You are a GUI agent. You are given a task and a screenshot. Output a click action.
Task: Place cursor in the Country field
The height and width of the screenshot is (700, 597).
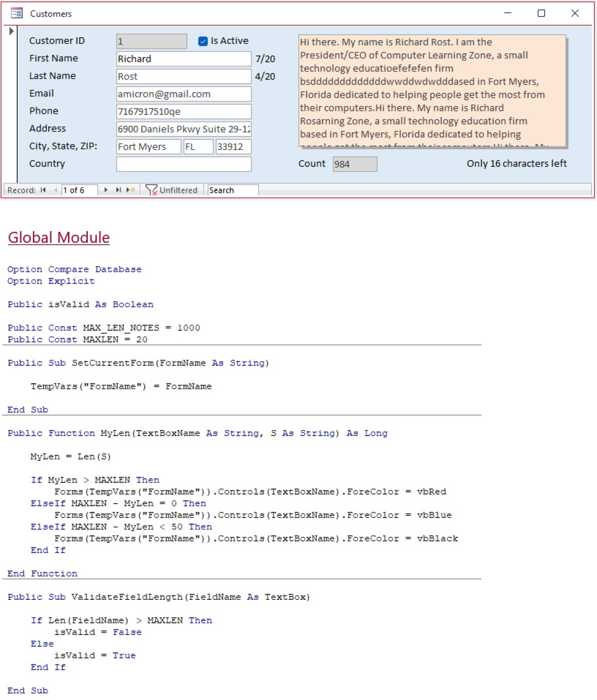(x=183, y=164)
